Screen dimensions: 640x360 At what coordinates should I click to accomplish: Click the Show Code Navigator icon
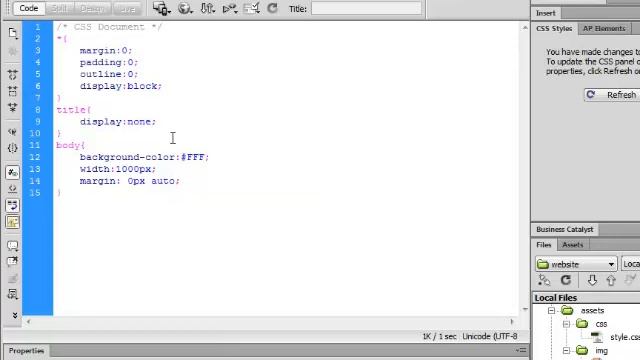pyautogui.click(x=13, y=51)
